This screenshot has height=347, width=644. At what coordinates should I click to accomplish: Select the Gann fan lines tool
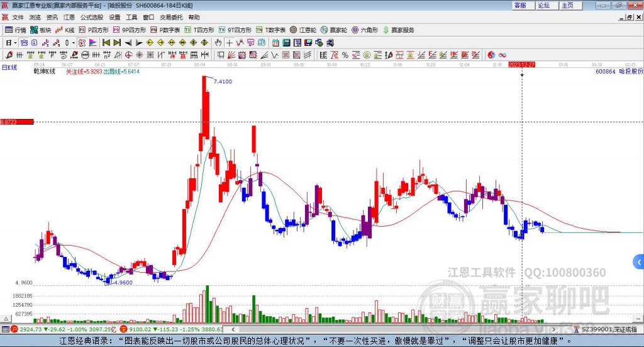click(231, 55)
